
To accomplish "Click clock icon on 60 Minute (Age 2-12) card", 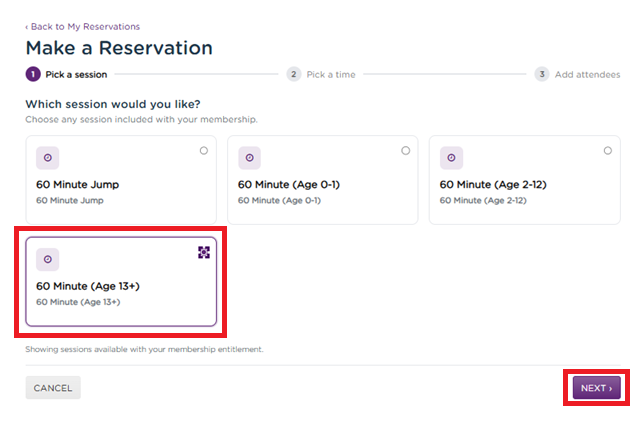I will point(451,158).
